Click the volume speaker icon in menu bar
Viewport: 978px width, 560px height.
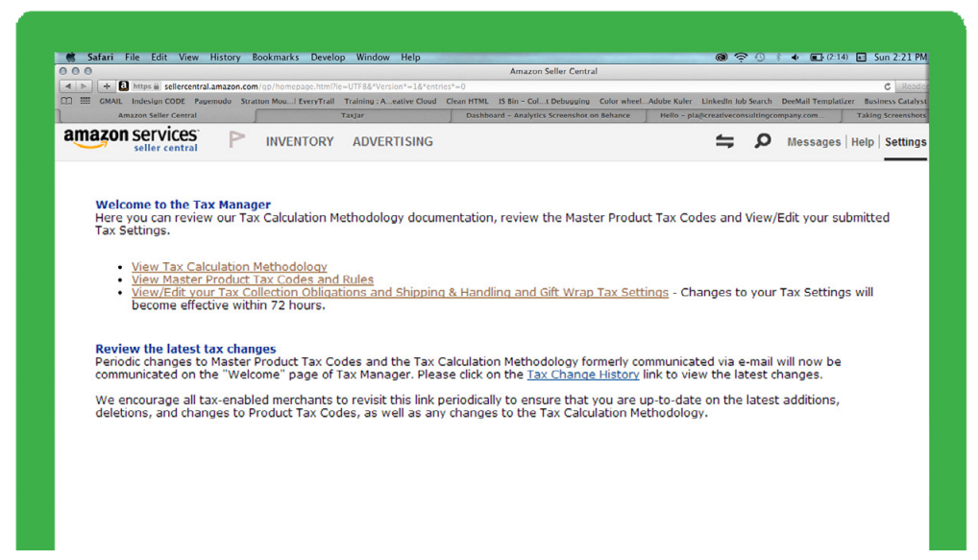tap(795, 57)
